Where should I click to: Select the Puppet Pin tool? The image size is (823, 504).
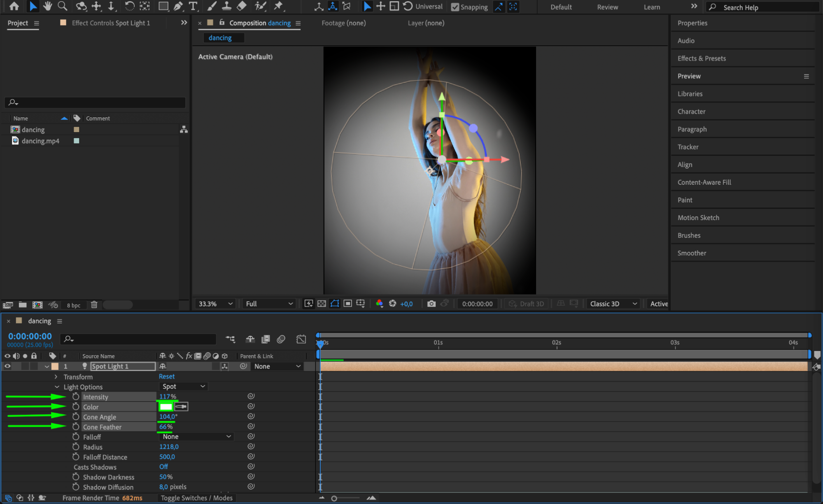click(x=279, y=6)
